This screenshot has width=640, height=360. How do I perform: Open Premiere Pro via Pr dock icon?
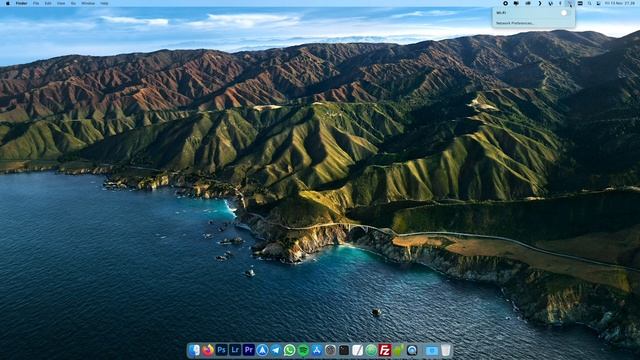click(249, 350)
